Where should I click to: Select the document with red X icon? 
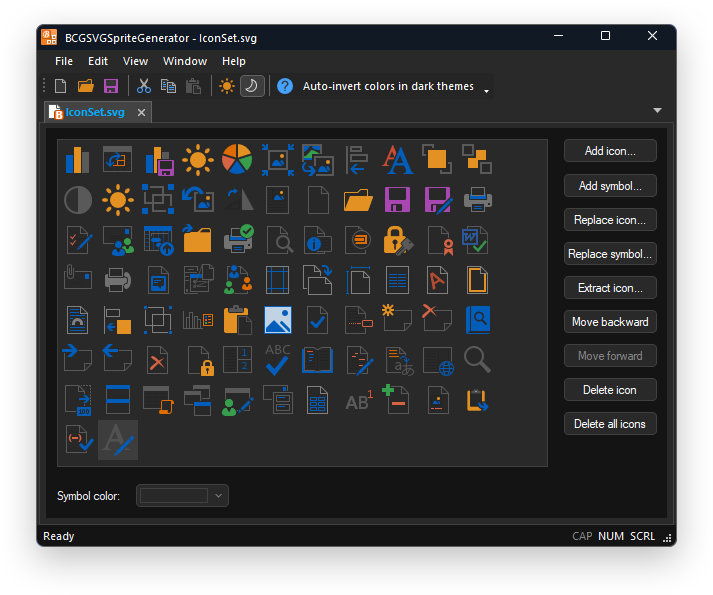pyautogui.click(x=157, y=360)
